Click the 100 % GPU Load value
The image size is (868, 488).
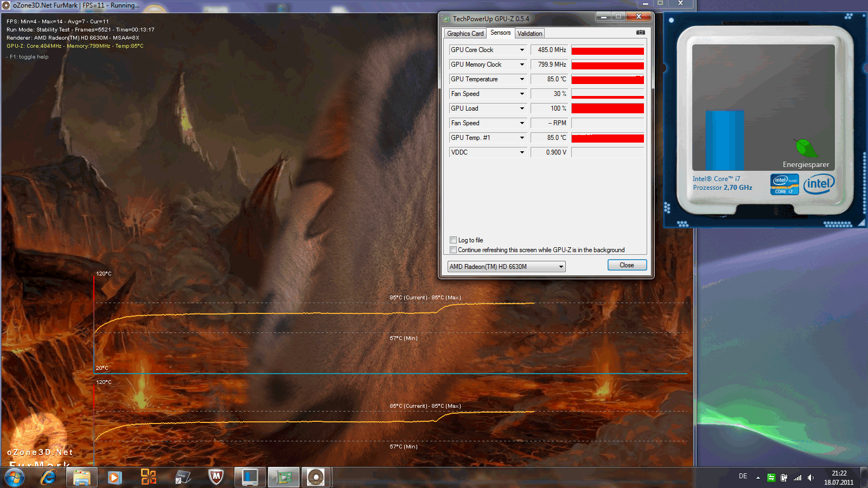(550, 108)
